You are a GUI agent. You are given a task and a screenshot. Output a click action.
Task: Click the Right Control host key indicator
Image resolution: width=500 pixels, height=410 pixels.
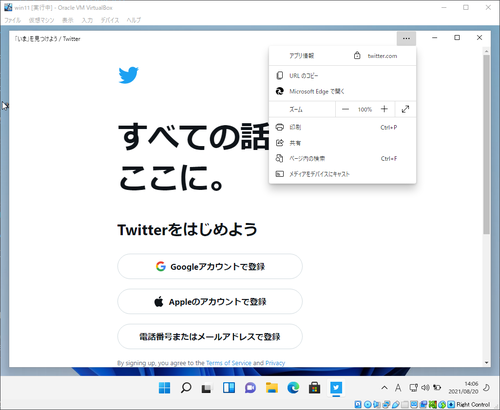473,404
